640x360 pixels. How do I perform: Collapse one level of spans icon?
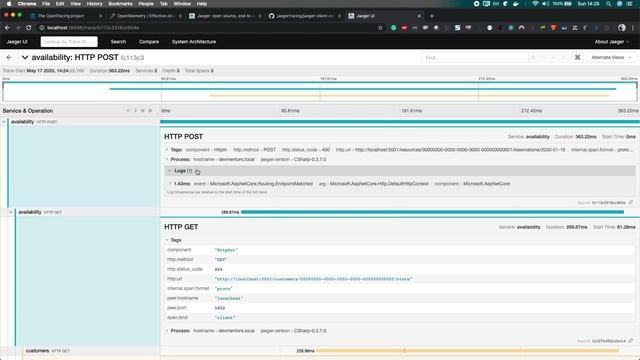(x=135, y=111)
